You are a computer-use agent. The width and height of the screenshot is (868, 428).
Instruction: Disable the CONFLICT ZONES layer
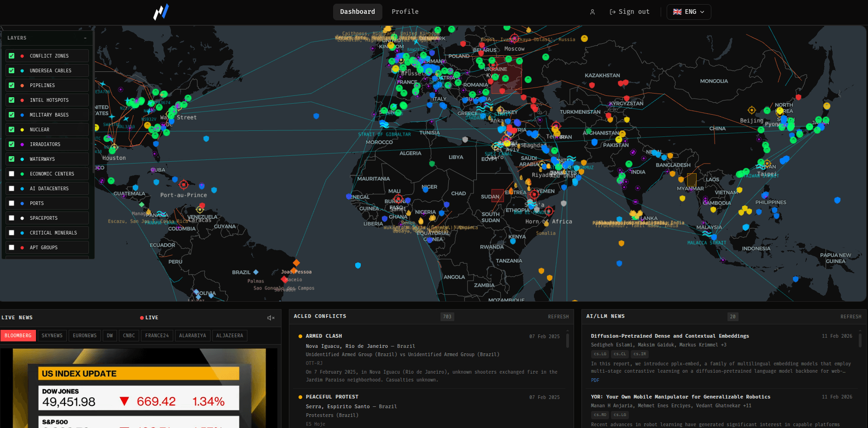tap(12, 56)
